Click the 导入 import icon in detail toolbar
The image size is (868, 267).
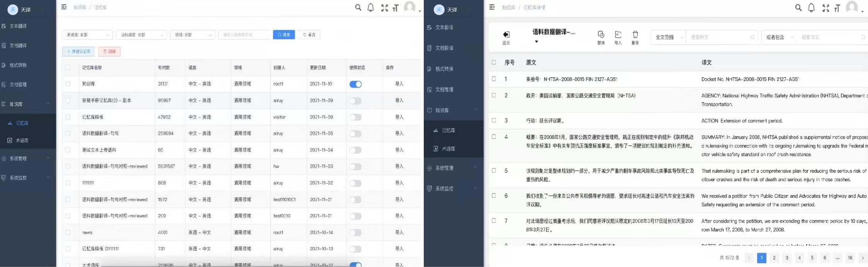pyautogui.click(x=618, y=34)
